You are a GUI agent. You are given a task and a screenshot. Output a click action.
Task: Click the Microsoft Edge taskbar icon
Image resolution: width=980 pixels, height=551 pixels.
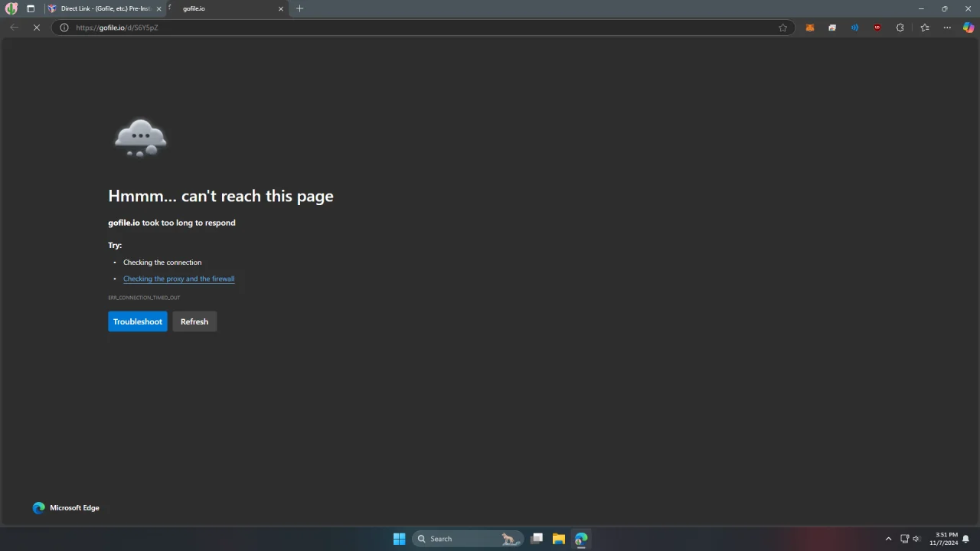click(x=581, y=539)
